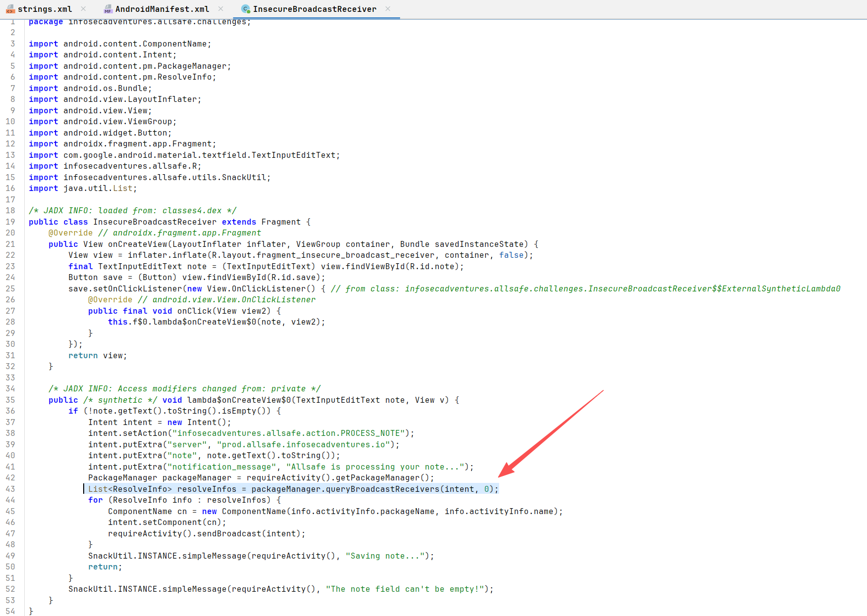Click line number 43 in the gutter
This screenshot has height=616, width=867.
tap(10, 489)
